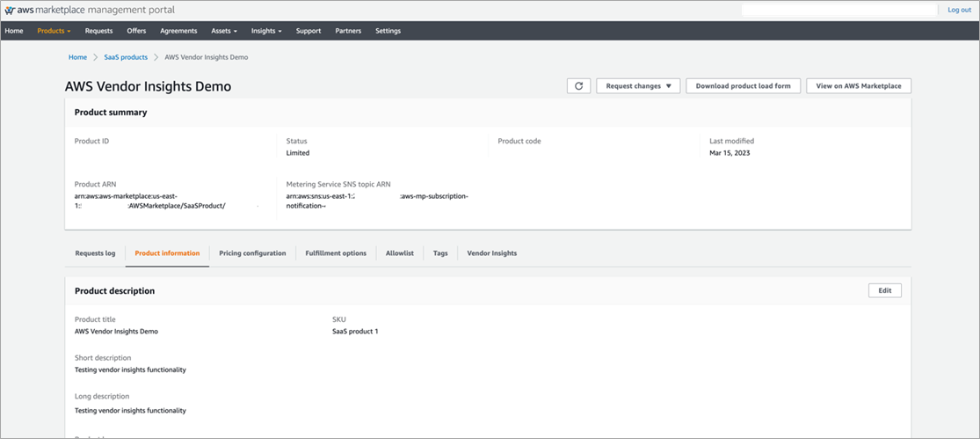Viewport: 980px width, 439px height.
Task: Open the Agreements menu item
Action: [178, 31]
